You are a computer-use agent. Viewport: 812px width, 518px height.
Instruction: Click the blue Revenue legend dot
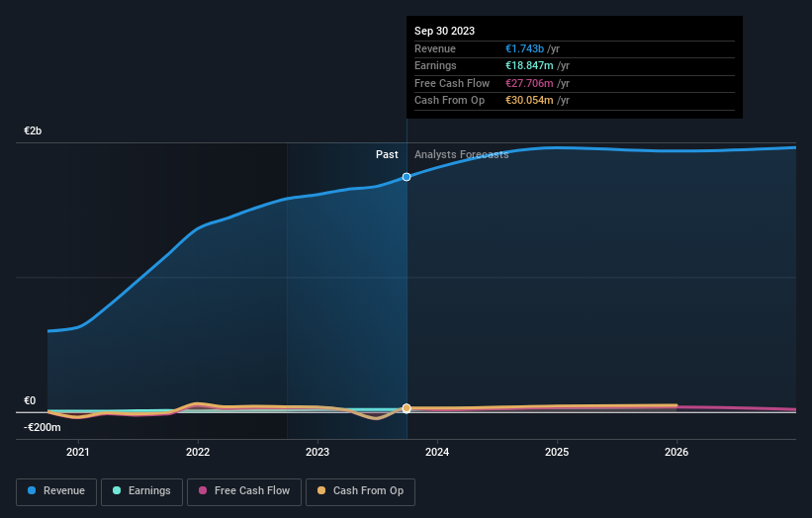coord(32,490)
